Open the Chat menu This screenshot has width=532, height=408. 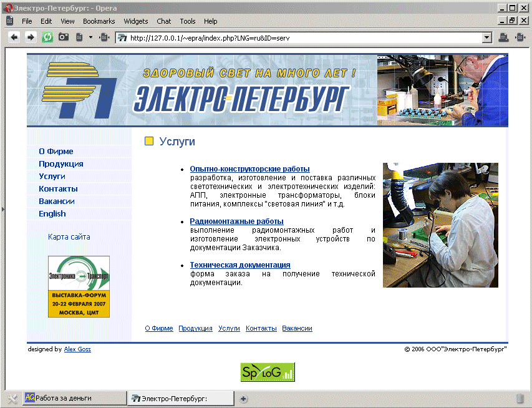[x=163, y=21]
